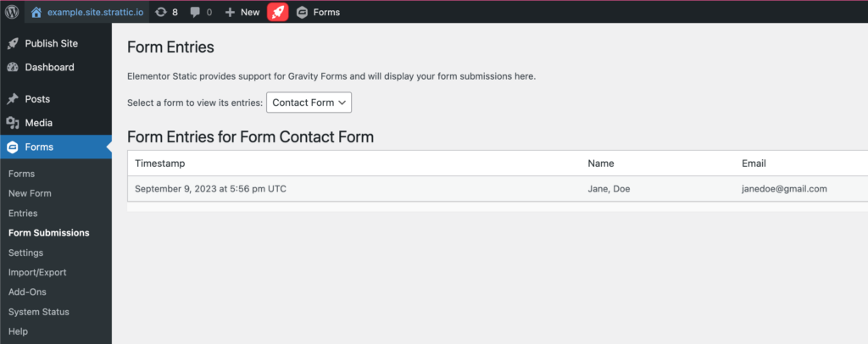Open System Status in the sidebar
Screen dimensions: 868x344
(39, 311)
